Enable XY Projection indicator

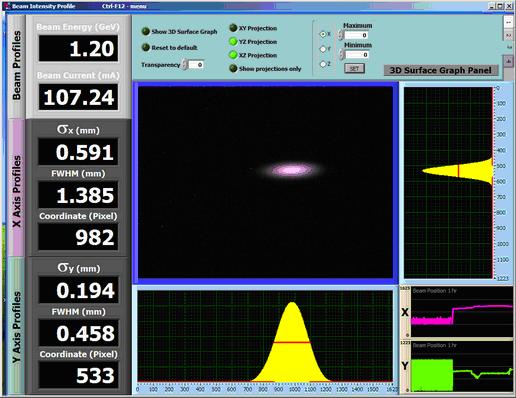(x=233, y=28)
